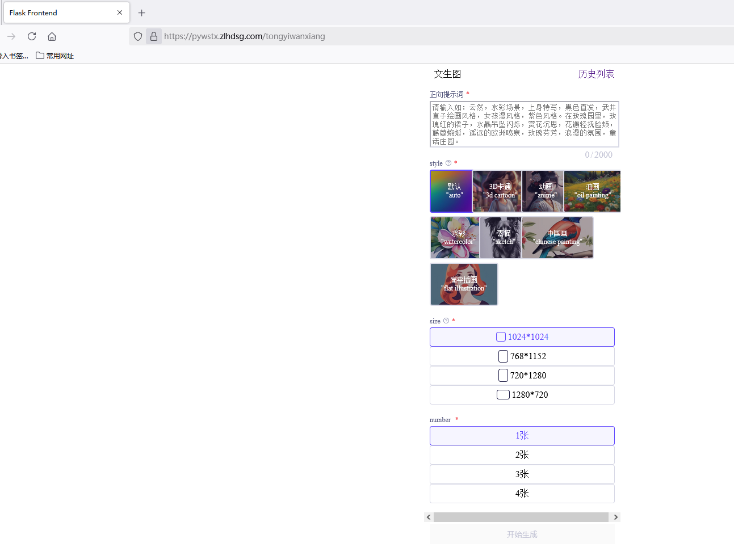
Task: Choose the 水彩 watercolor style thumbnail
Action: 455,238
